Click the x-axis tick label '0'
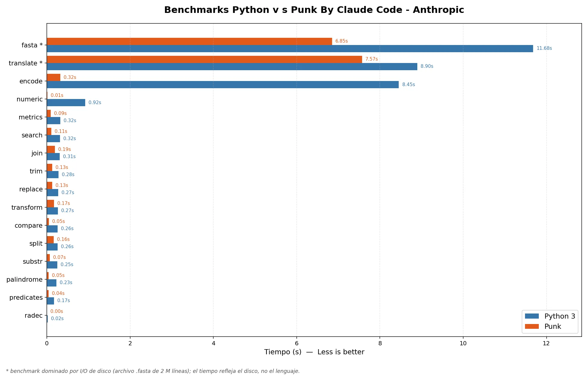The width and height of the screenshot is (588, 378). pos(47,343)
